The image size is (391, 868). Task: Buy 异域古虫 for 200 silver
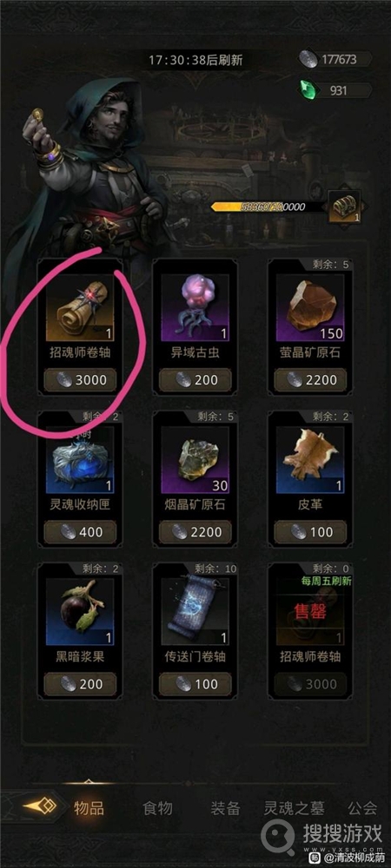[195, 380]
